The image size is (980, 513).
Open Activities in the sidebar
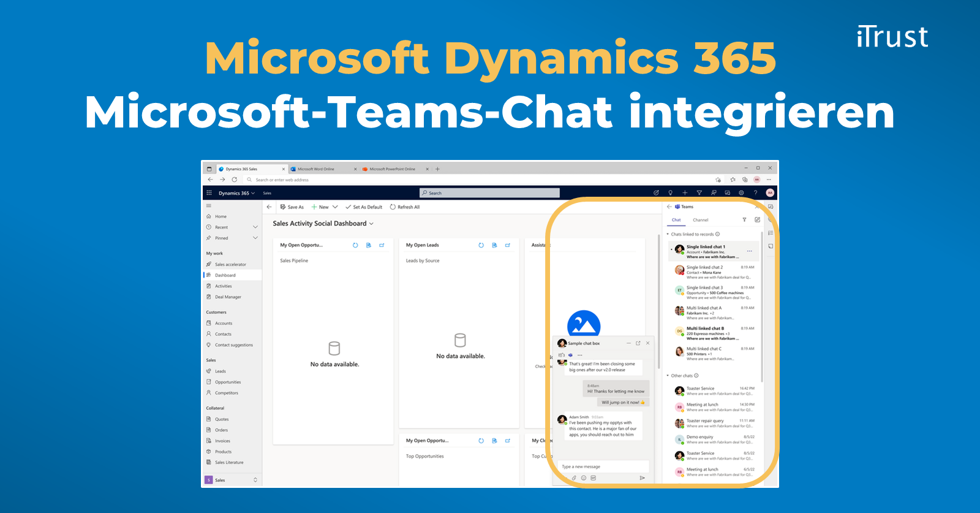point(232,286)
